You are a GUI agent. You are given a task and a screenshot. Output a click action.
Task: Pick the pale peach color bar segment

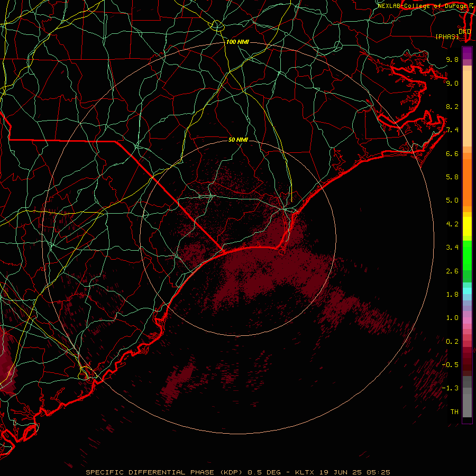(467, 109)
